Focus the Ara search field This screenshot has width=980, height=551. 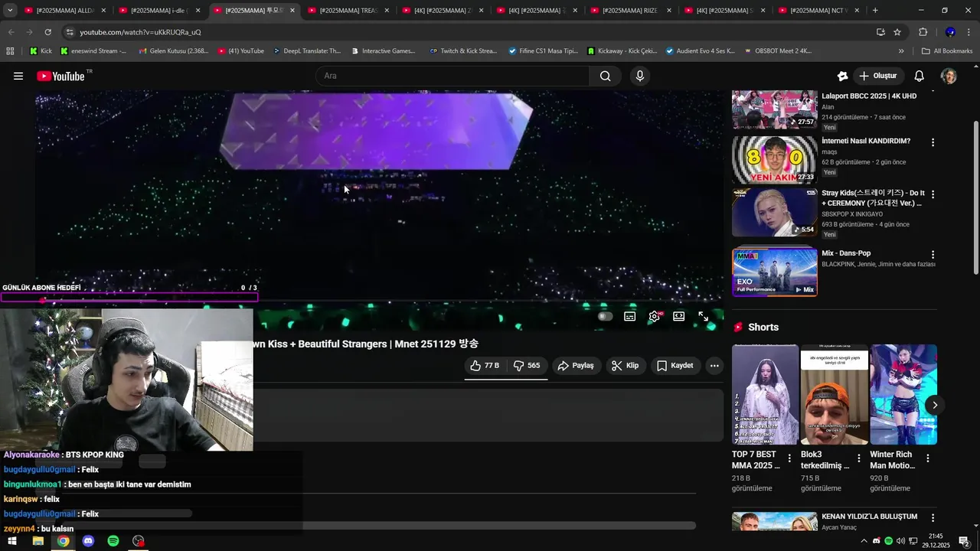click(x=452, y=76)
